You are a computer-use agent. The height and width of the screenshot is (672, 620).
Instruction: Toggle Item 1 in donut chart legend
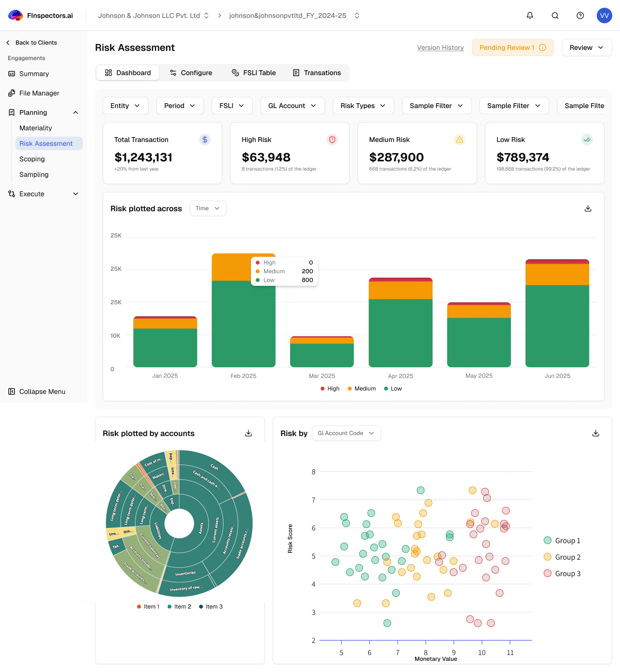148,606
